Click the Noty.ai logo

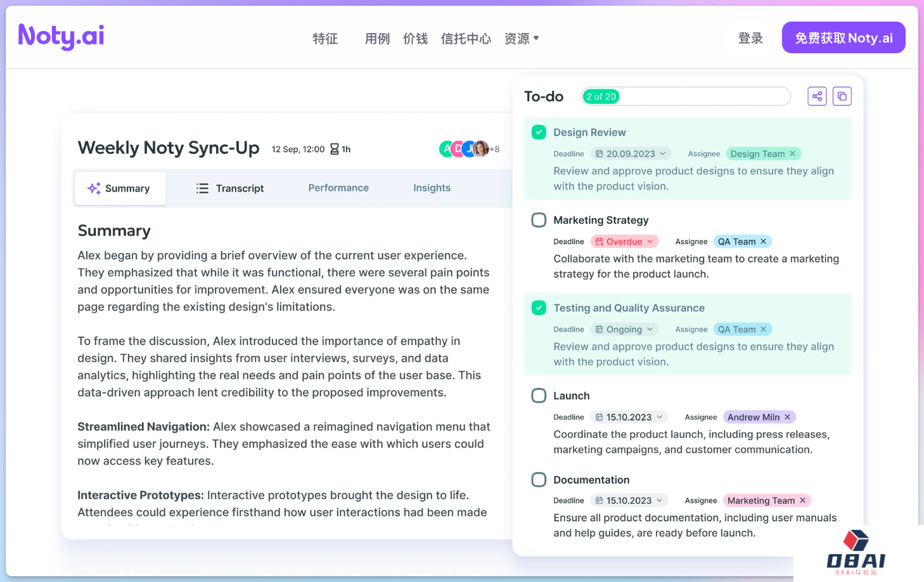pyautogui.click(x=61, y=36)
